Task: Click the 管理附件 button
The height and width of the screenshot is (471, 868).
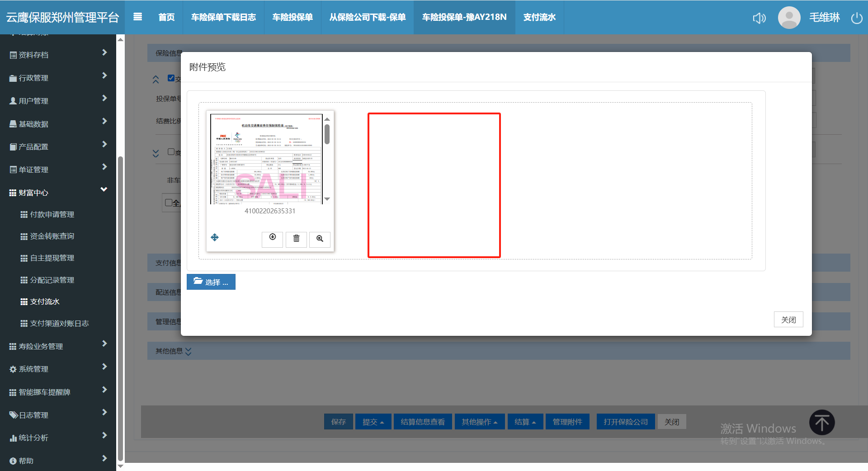Action: tap(567, 422)
